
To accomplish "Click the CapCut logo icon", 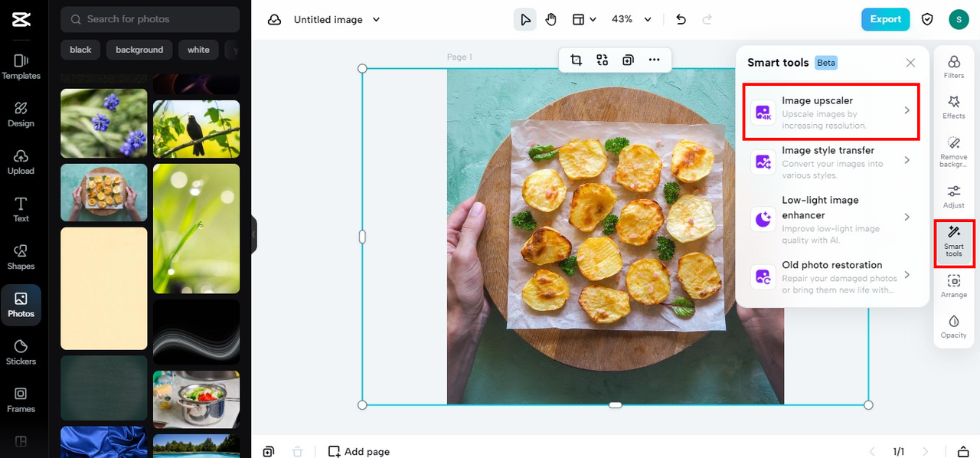I will [21, 20].
